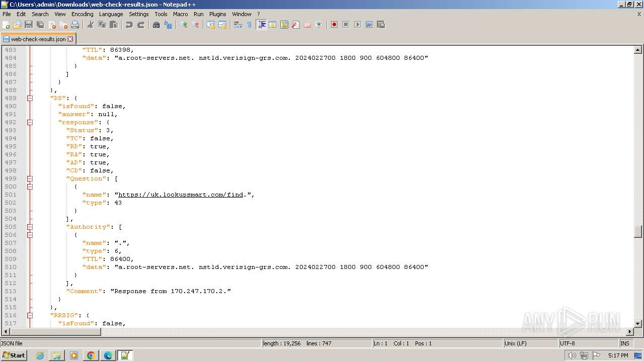Collapse the "Question" array at line 499
Viewport: 644px width, 362px height.
(30, 178)
